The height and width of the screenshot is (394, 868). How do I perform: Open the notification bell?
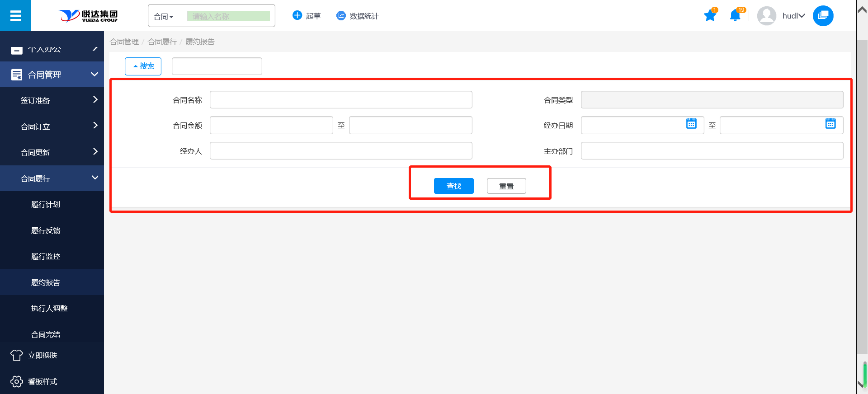(735, 16)
